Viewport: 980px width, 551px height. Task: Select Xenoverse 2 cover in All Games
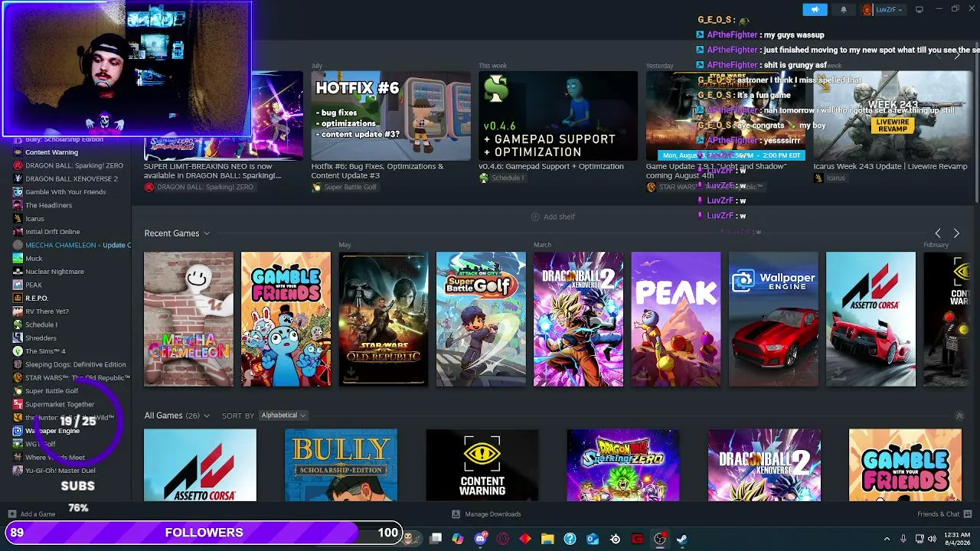[x=764, y=465]
